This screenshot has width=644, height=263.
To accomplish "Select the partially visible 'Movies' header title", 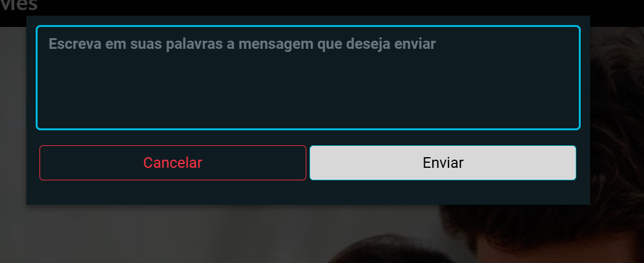I will click(19, 6).
